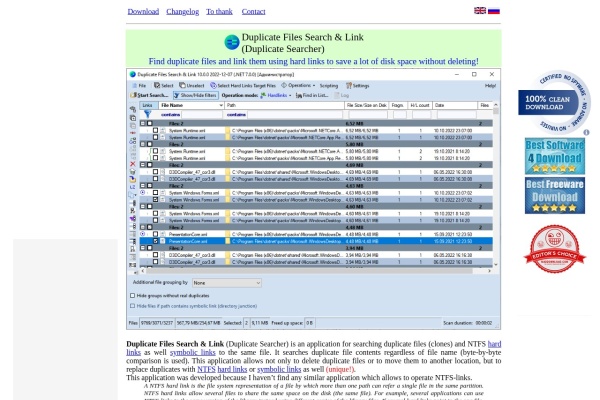Tick x86 System.Runtime.xml checkbox in 6,52 MB group
This screenshot has height=400, width=600.
coord(155,130)
